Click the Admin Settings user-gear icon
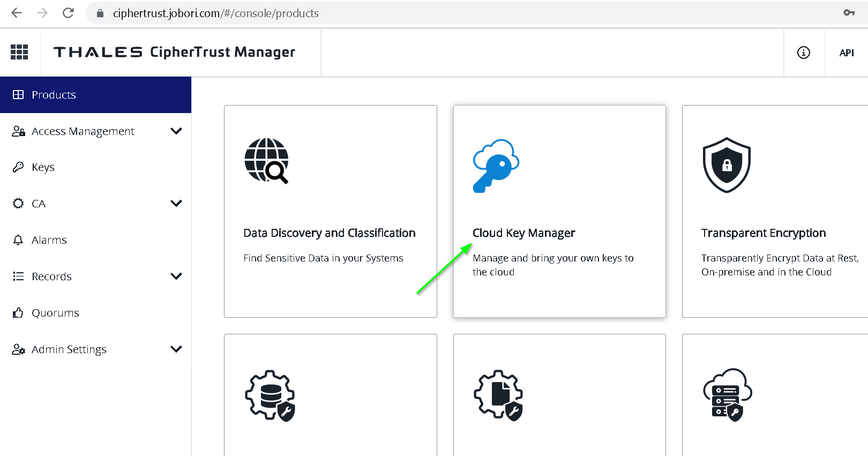This screenshot has height=456, width=868. 18,349
